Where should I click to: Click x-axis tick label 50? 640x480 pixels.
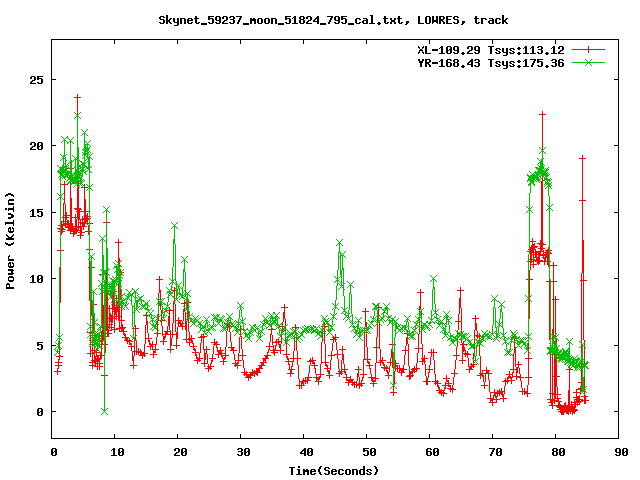pyautogui.click(x=369, y=452)
